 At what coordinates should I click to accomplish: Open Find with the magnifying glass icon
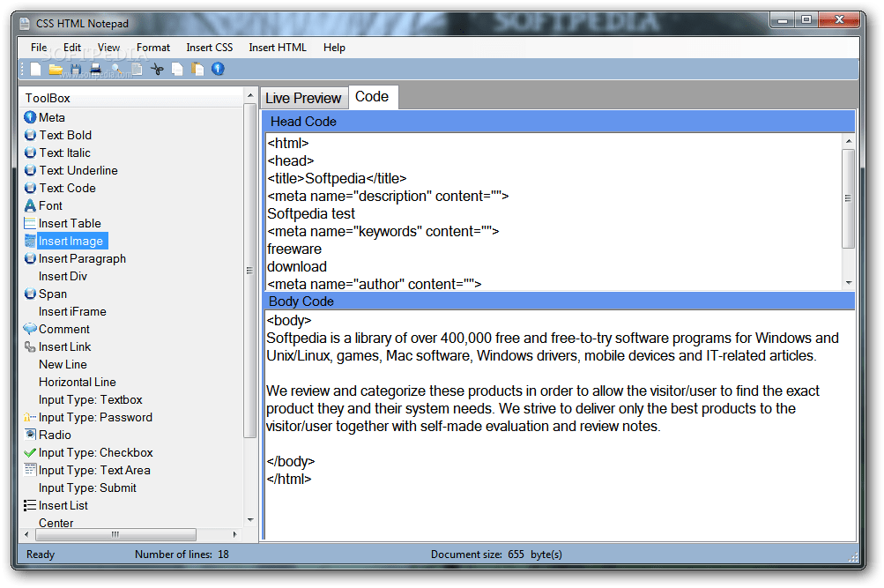click(116, 69)
